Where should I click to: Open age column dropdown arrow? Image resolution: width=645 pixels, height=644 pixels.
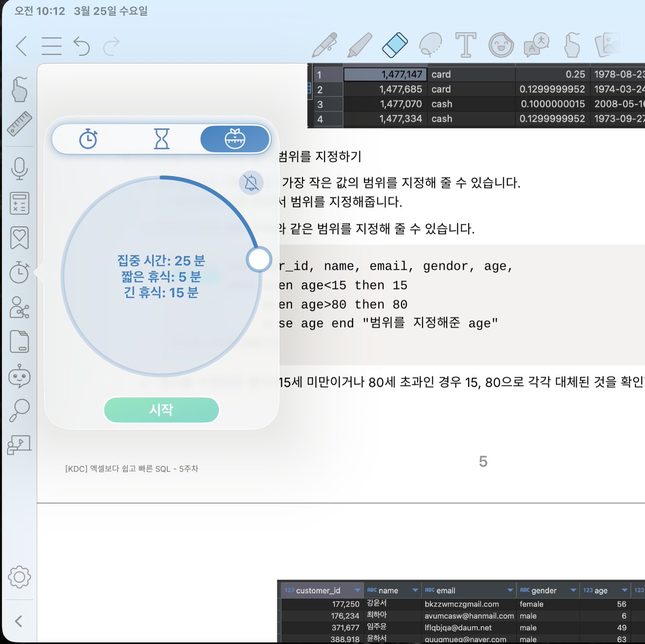click(625, 590)
